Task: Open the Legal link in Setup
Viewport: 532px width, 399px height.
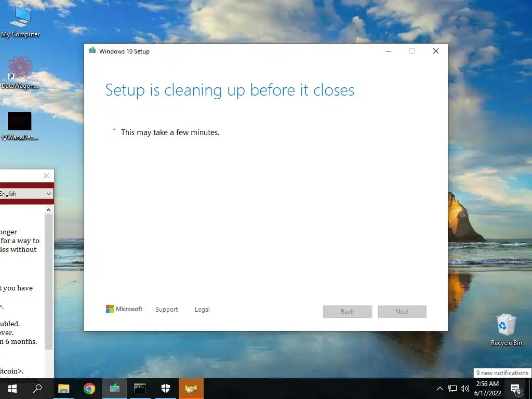Action: click(202, 310)
